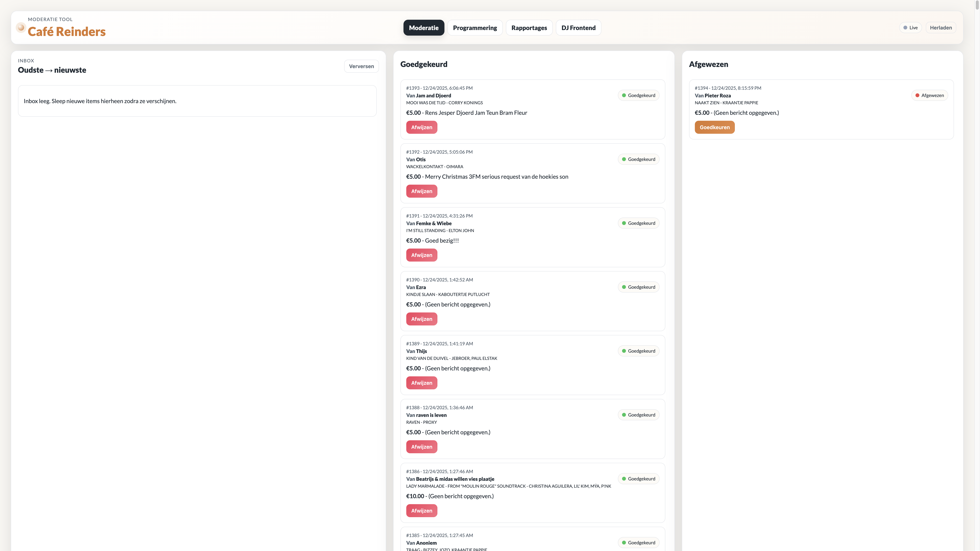The width and height of the screenshot is (980, 551).
Task: Click the empty inbox message text
Action: click(x=100, y=101)
